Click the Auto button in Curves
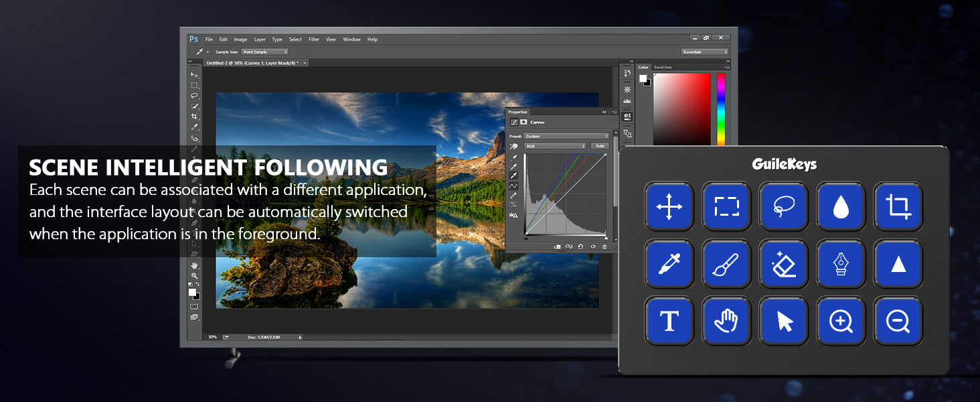This screenshot has height=402, width=980. 600,146
